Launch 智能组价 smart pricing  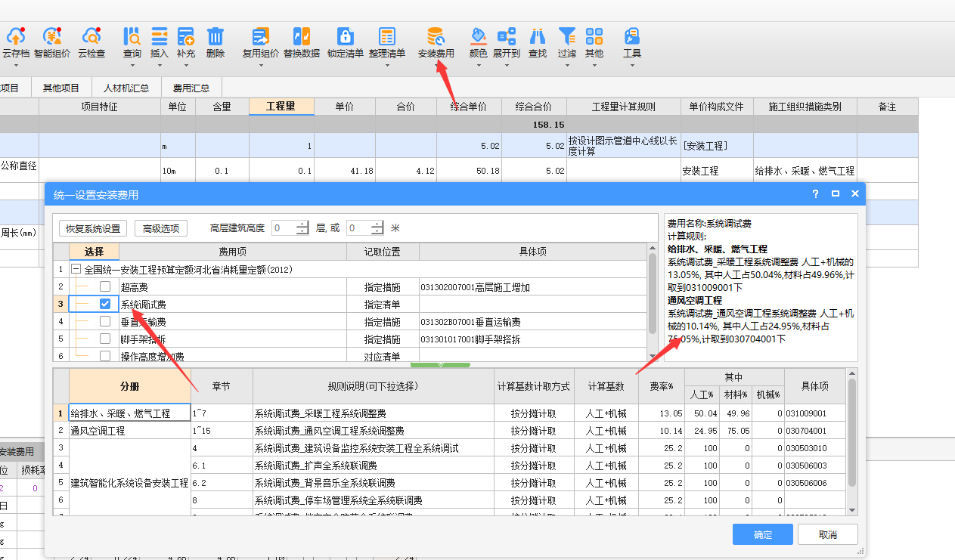pos(52,44)
